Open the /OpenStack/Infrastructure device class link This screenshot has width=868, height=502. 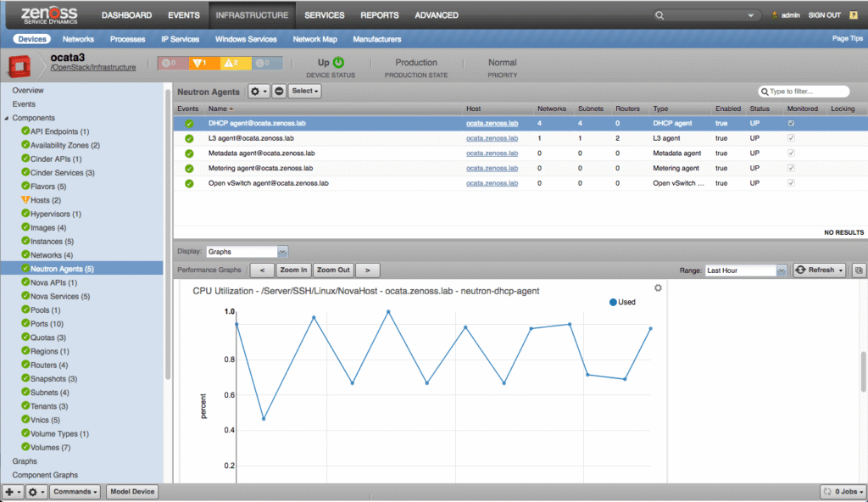pyautogui.click(x=93, y=67)
